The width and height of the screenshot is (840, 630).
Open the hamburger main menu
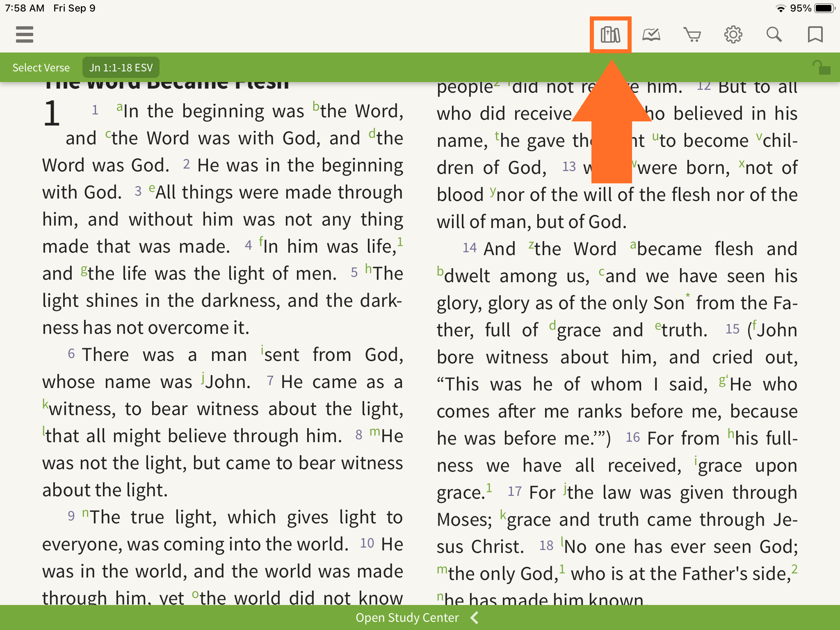coord(25,34)
